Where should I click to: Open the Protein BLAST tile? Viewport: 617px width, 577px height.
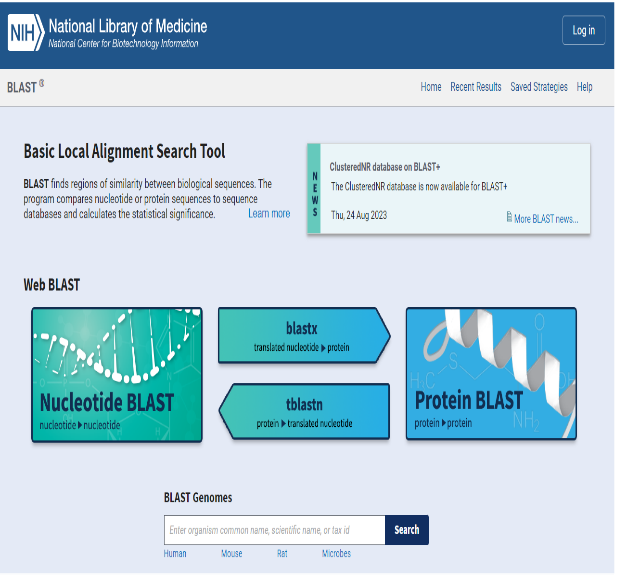click(491, 374)
